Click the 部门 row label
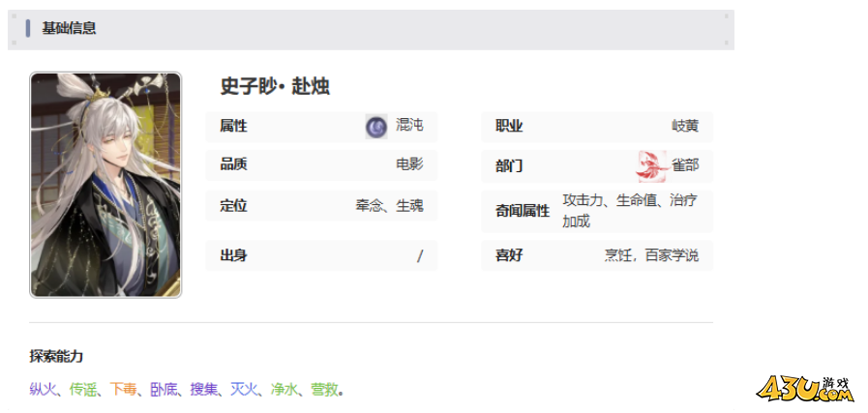This screenshot has width=868, height=413. point(509,166)
